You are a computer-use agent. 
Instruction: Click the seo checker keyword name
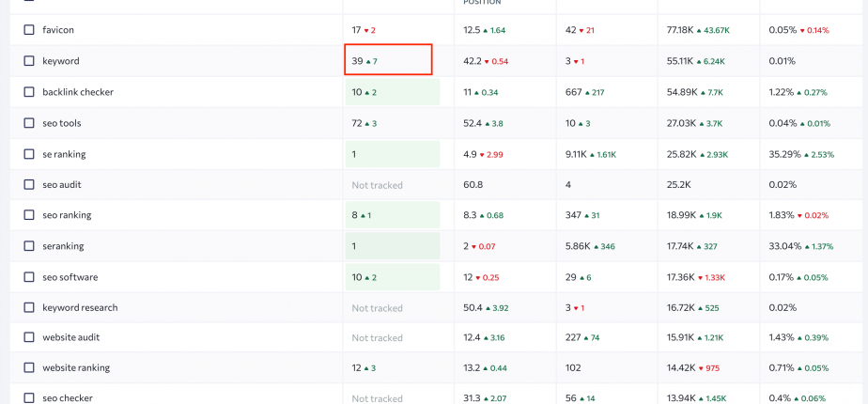coord(68,398)
